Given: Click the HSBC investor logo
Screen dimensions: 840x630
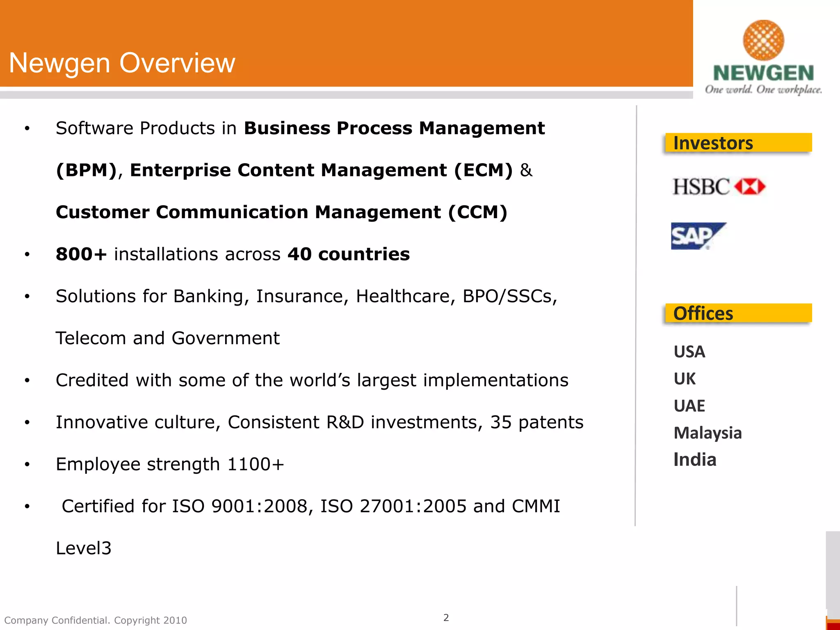Looking at the screenshot, I should (719, 187).
